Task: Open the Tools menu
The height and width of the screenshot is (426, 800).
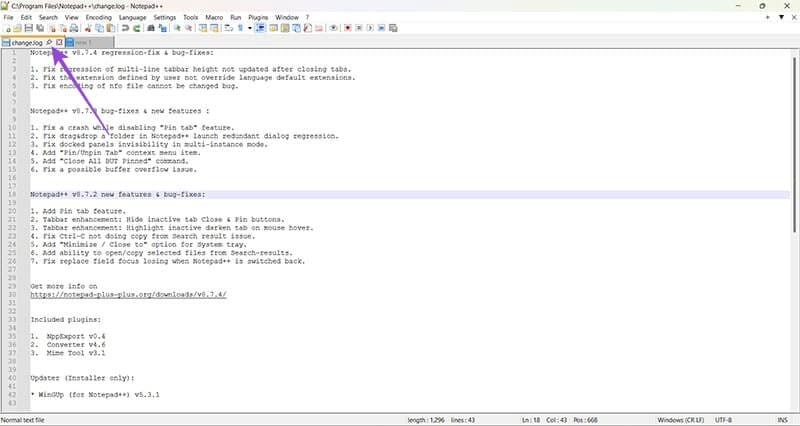Action: point(190,17)
